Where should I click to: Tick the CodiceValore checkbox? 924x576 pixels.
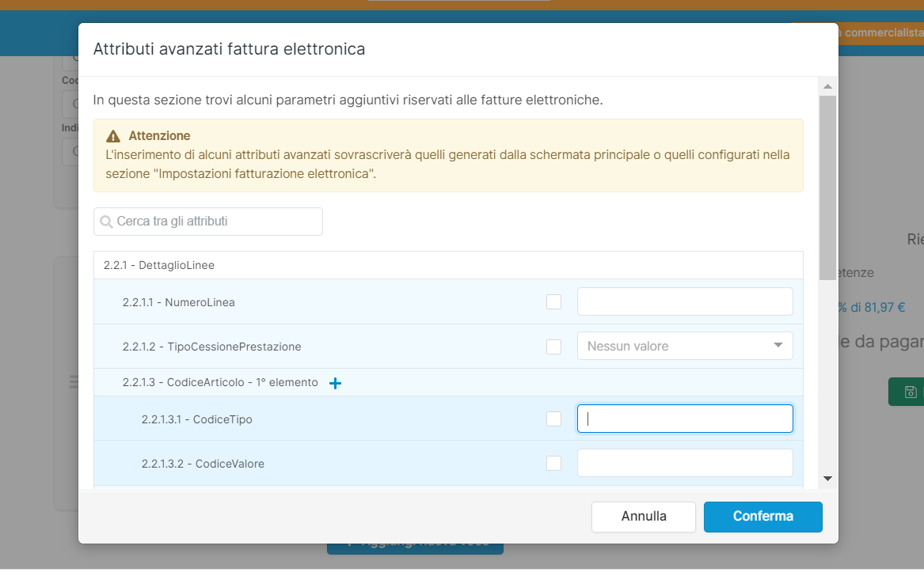pos(553,463)
